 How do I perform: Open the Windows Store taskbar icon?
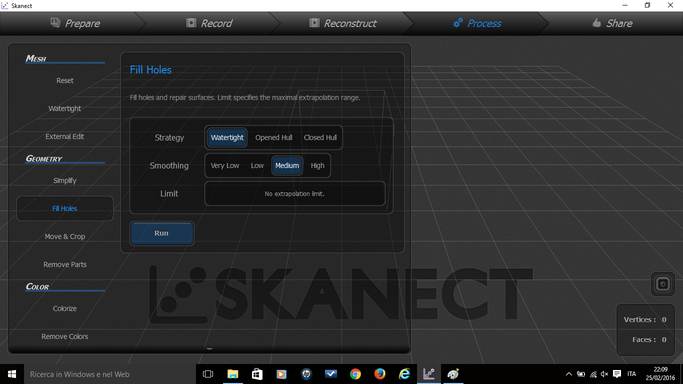pyautogui.click(x=257, y=374)
